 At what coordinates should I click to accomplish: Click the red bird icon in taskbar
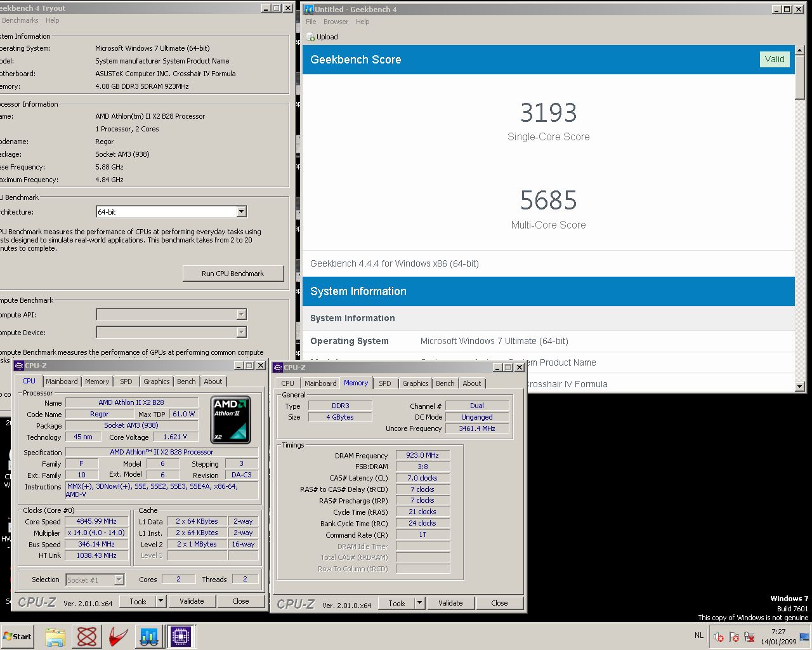118,636
